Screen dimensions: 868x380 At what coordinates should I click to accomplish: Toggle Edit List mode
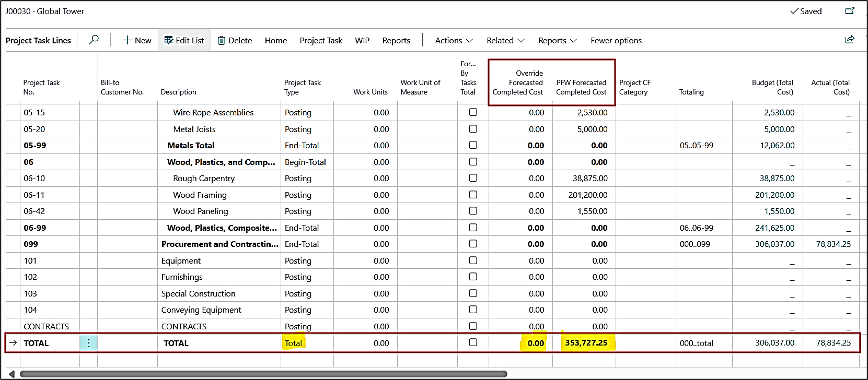point(184,40)
